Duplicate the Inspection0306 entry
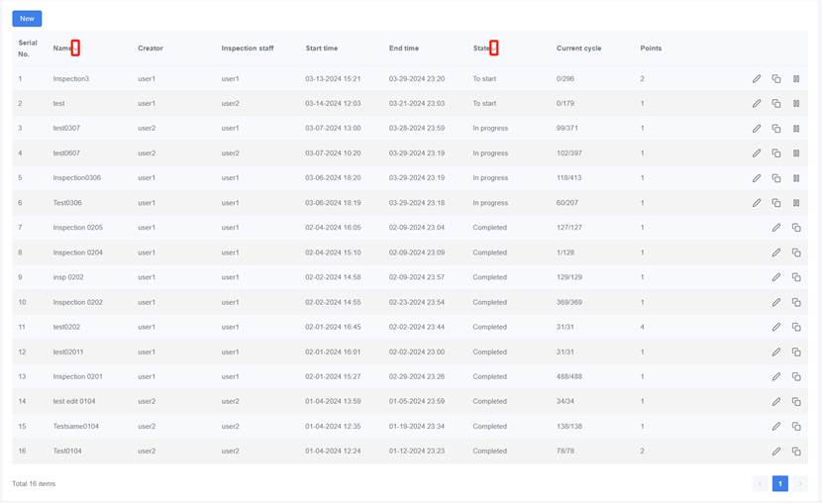The height and width of the screenshot is (504, 822). click(776, 178)
